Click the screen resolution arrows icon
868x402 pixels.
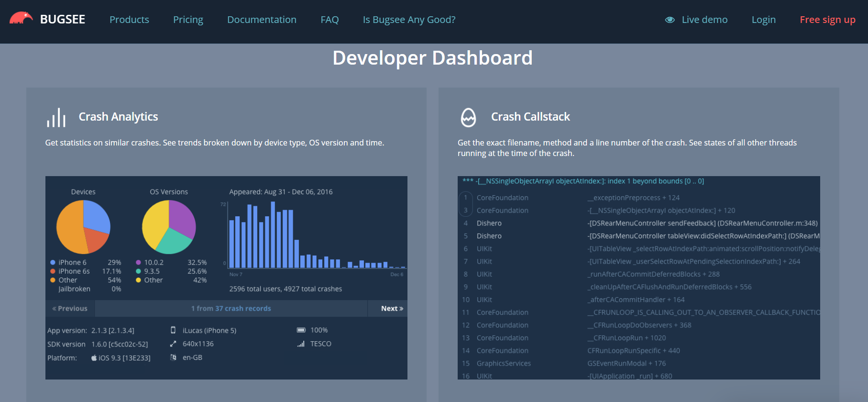point(173,344)
